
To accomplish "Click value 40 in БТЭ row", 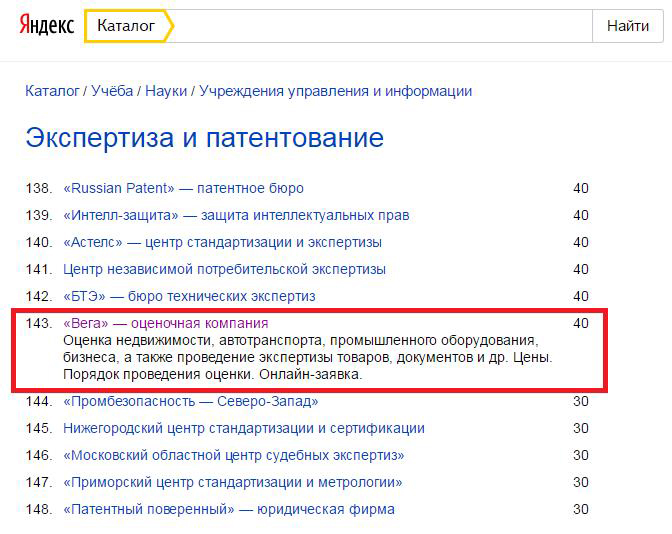I will [x=581, y=296].
